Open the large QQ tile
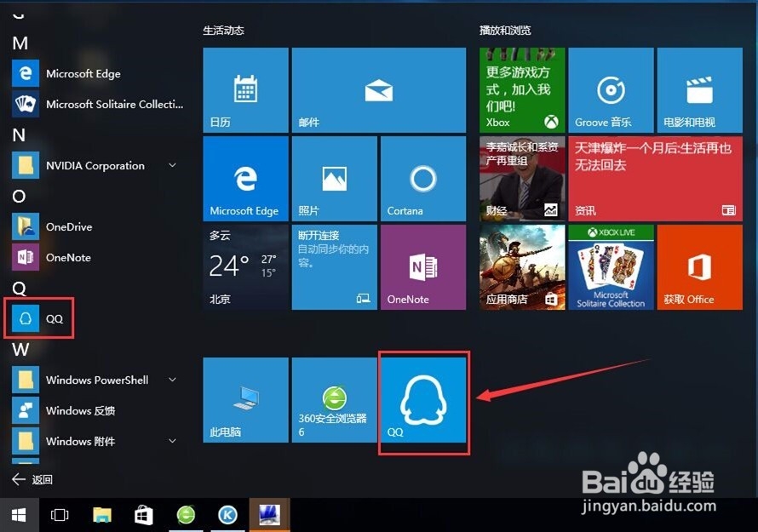This screenshot has height=532, width=758. tap(423, 400)
